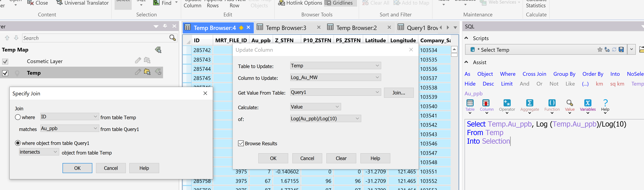This screenshot has height=190, width=644.
Task: Save the Select Temp script
Action: click(621, 50)
